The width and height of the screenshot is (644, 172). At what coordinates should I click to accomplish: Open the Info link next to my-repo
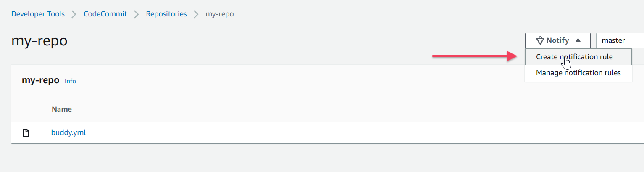click(70, 81)
